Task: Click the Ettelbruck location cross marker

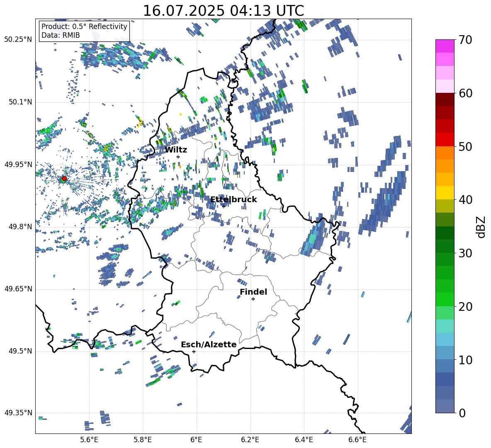Action: click(x=224, y=206)
